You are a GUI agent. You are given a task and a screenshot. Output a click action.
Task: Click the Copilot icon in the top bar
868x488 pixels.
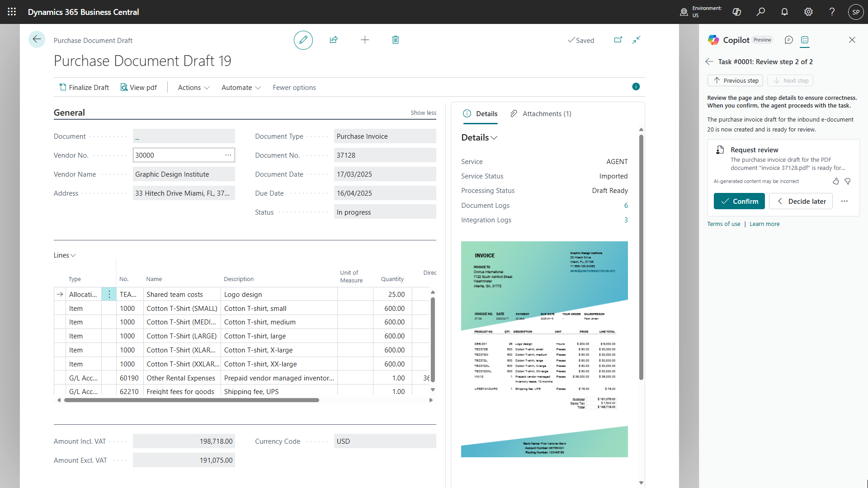click(737, 12)
